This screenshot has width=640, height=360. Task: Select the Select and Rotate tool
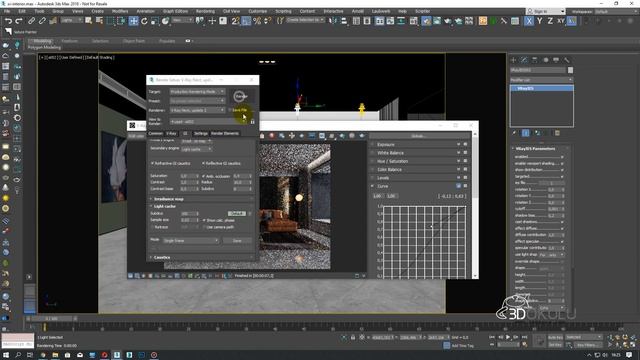click(x=144, y=21)
